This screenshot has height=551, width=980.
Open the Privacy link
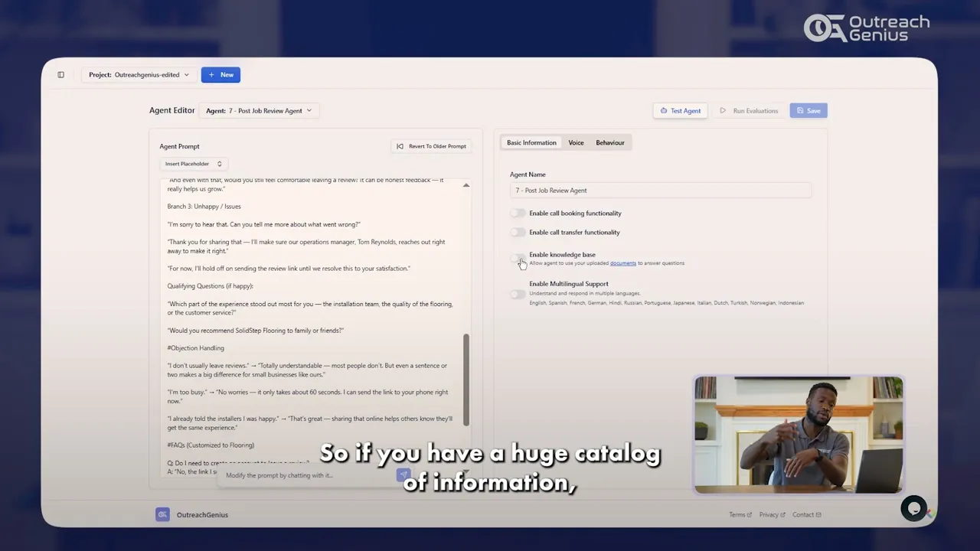tap(773, 515)
